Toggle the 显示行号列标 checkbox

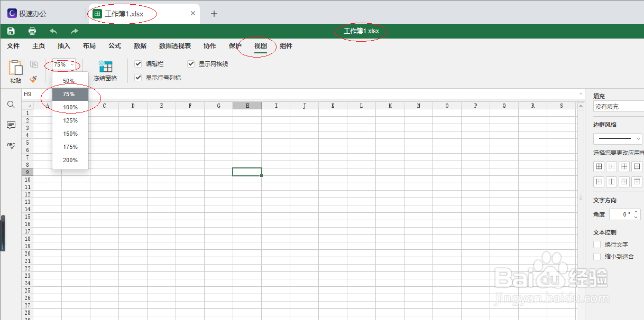click(x=138, y=77)
